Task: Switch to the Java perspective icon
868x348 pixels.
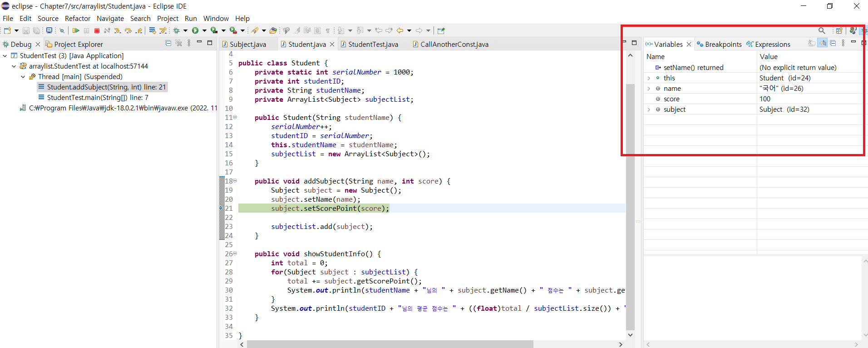Action: [853, 30]
